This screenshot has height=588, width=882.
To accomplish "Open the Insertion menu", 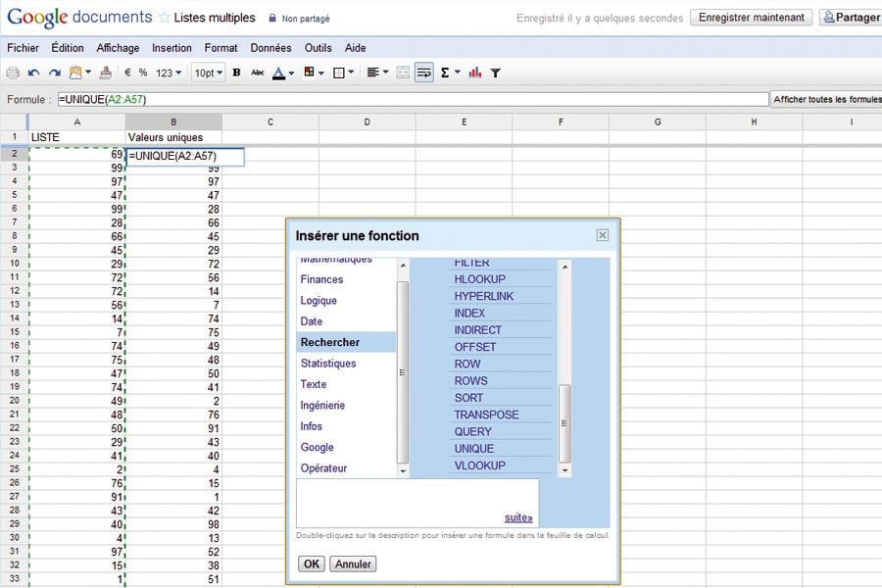I will [171, 48].
